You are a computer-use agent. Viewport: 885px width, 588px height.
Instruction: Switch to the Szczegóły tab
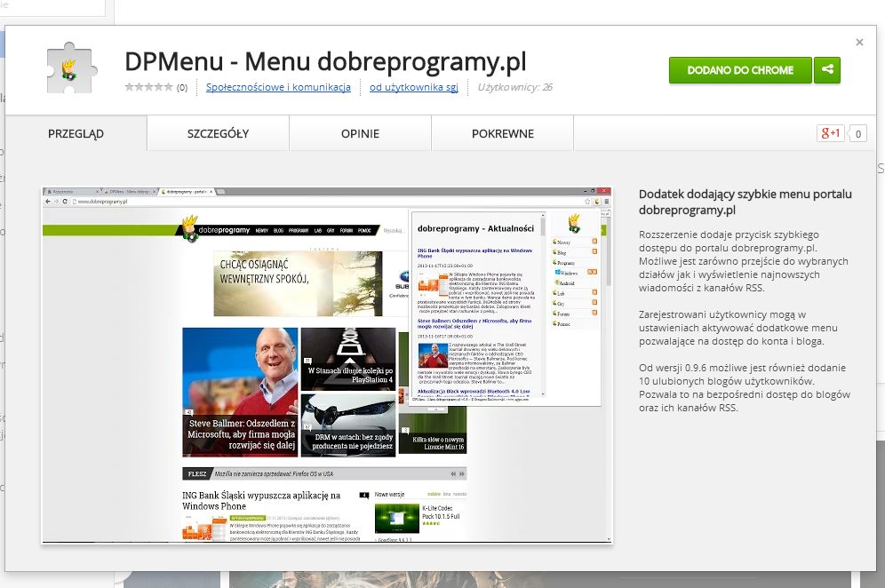(218, 134)
